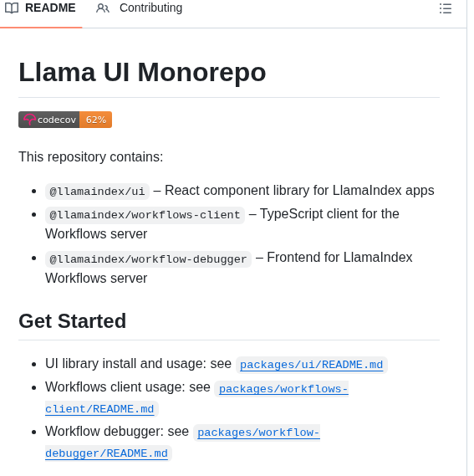Viewport: 474px width, 476px height.
Task: Select the @llamaindex/workflows-client code label
Action: (145, 215)
